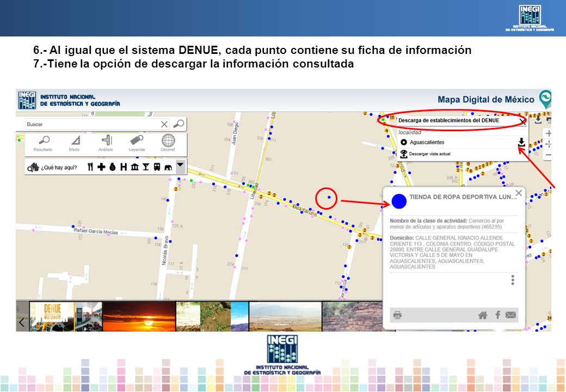Select the medical cross category icon

[x=101, y=167]
